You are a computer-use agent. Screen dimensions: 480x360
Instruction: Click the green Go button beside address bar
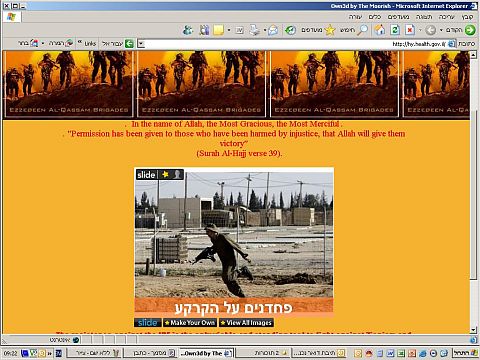(129, 44)
